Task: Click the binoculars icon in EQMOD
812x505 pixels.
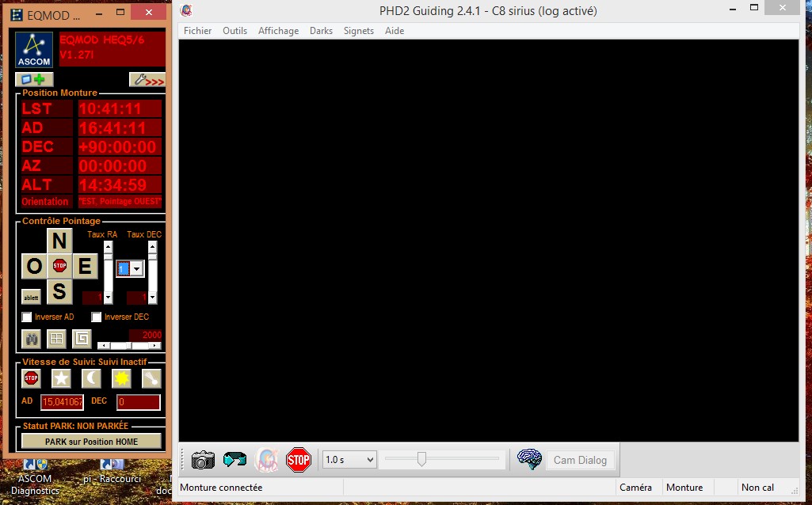Action: pos(32,339)
